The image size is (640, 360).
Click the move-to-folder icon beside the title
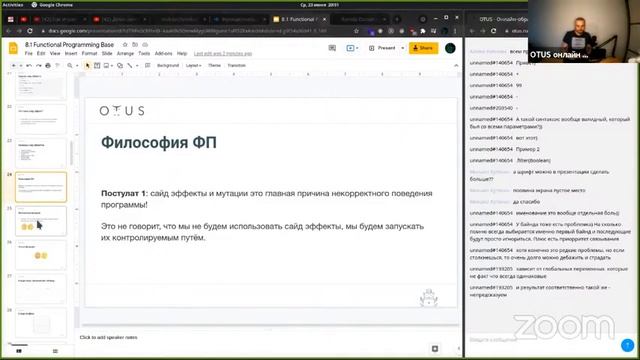pyautogui.click(x=135, y=44)
